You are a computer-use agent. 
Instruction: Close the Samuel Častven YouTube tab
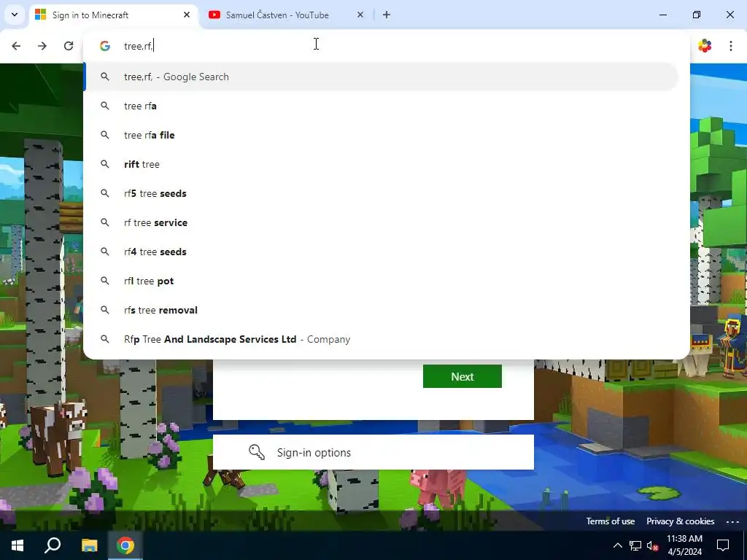point(360,15)
